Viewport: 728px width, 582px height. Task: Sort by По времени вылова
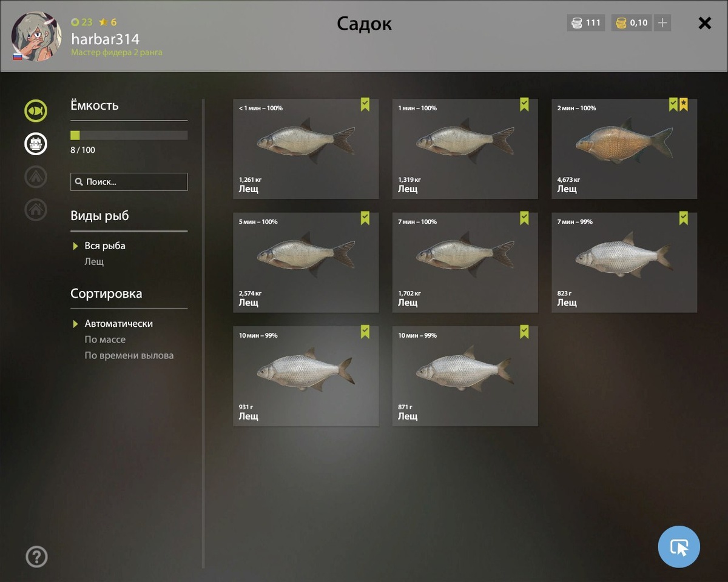click(129, 355)
